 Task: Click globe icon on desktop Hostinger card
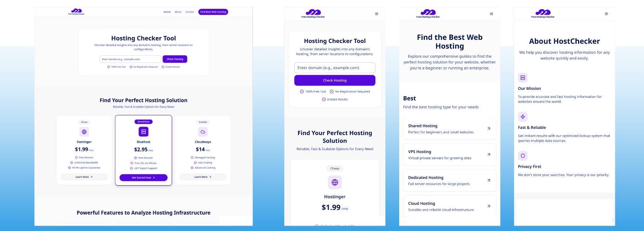pyautogui.click(x=84, y=132)
